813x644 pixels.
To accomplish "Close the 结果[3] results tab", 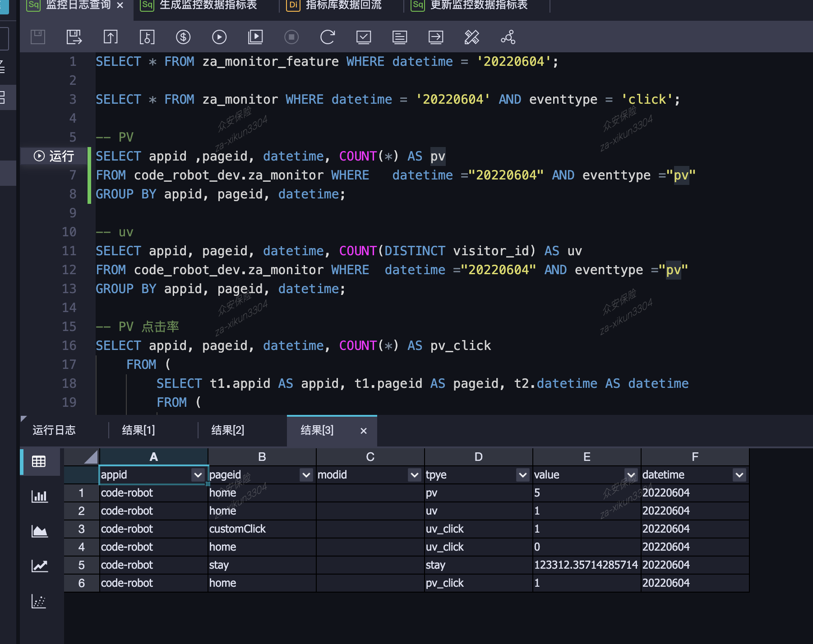I will coord(364,431).
